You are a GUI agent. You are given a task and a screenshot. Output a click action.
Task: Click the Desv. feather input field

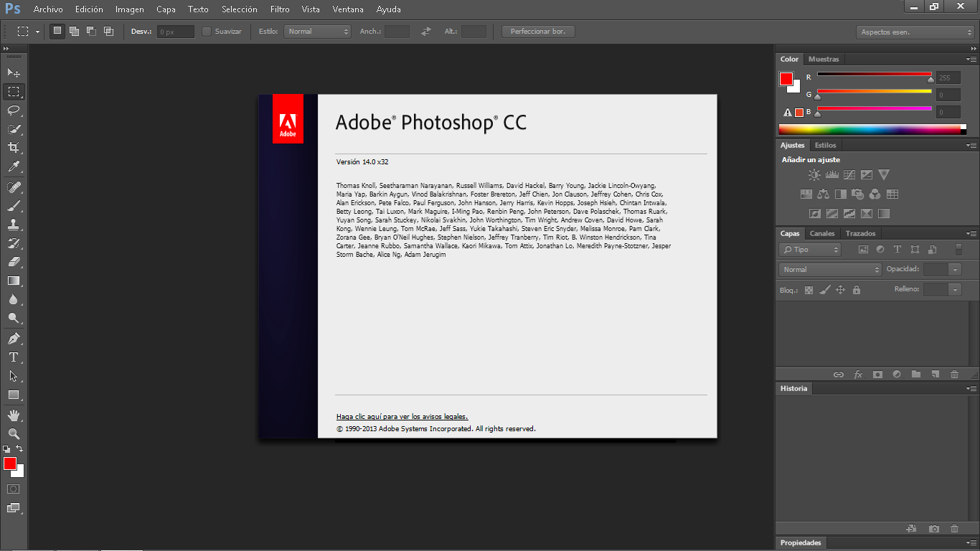tap(175, 32)
